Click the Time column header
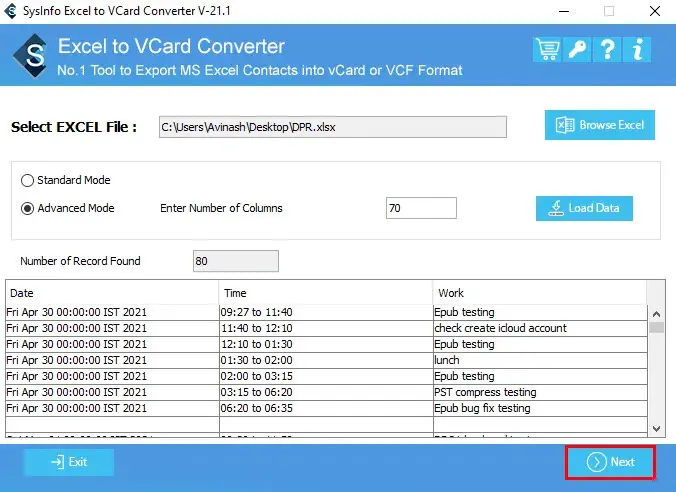 pyautogui.click(x=326, y=293)
